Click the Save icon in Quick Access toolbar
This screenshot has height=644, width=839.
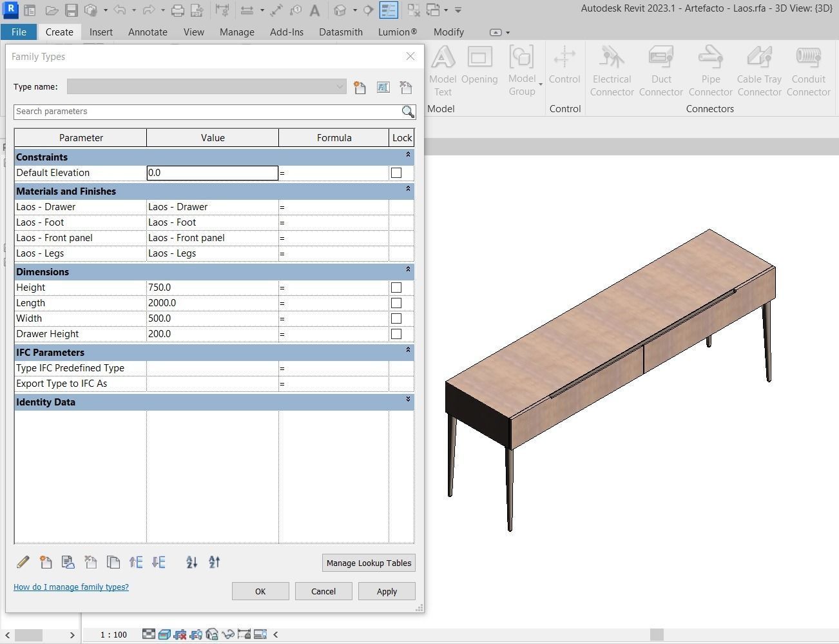pyautogui.click(x=72, y=10)
